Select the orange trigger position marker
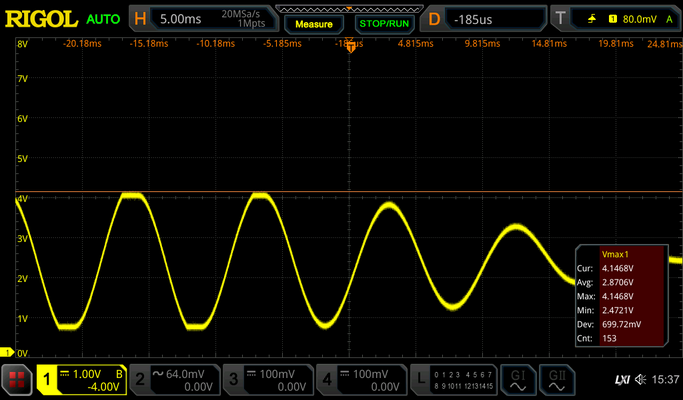The width and height of the screenshot is (683, 400). [x=351, y=46]
